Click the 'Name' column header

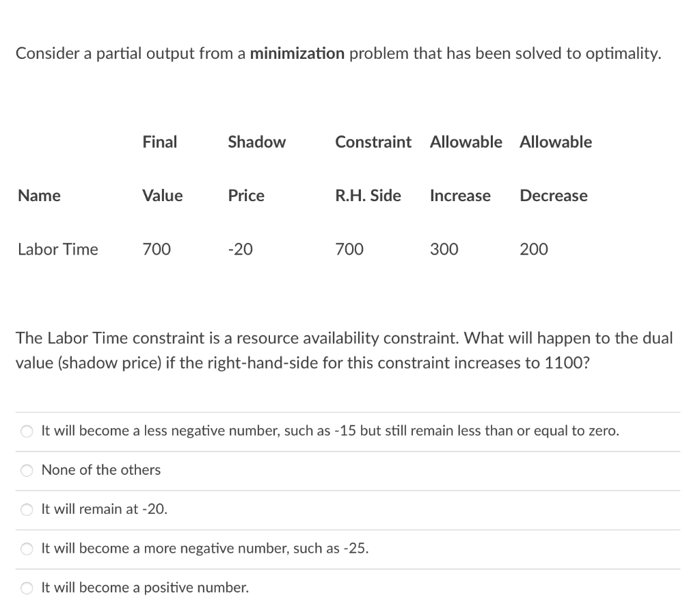pyautogui.click(x=39, y=196)
